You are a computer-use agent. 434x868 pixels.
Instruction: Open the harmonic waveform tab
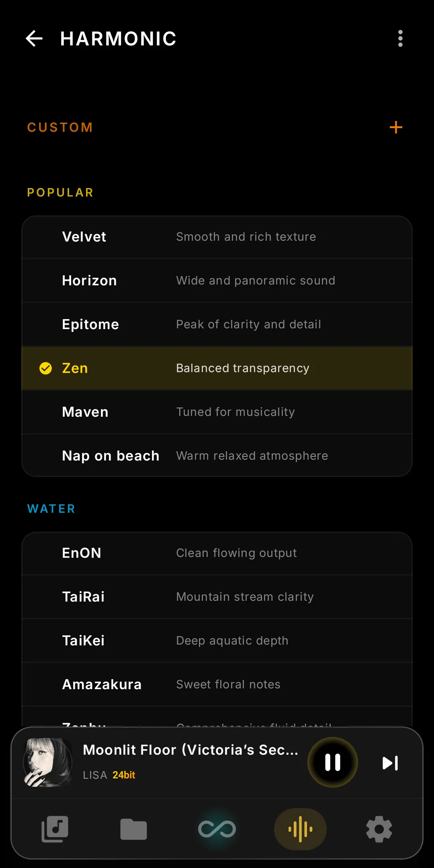[300, 829]
